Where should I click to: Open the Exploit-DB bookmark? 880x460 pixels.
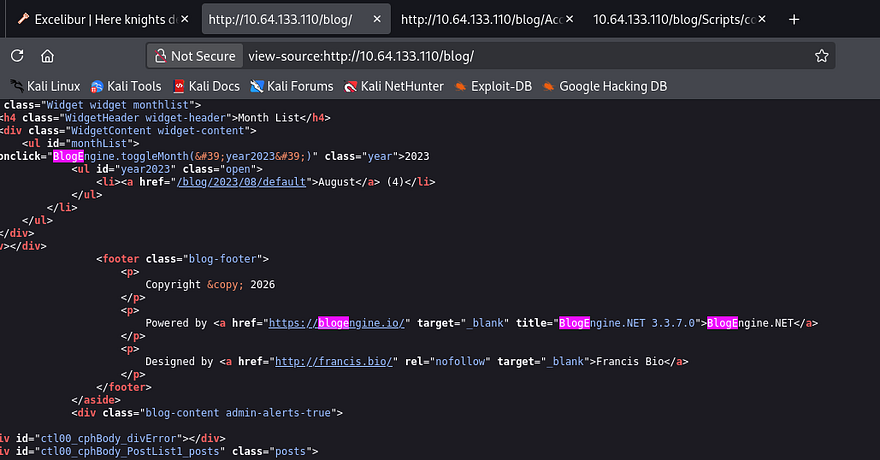pyautogui.click(x=493, y=86)
